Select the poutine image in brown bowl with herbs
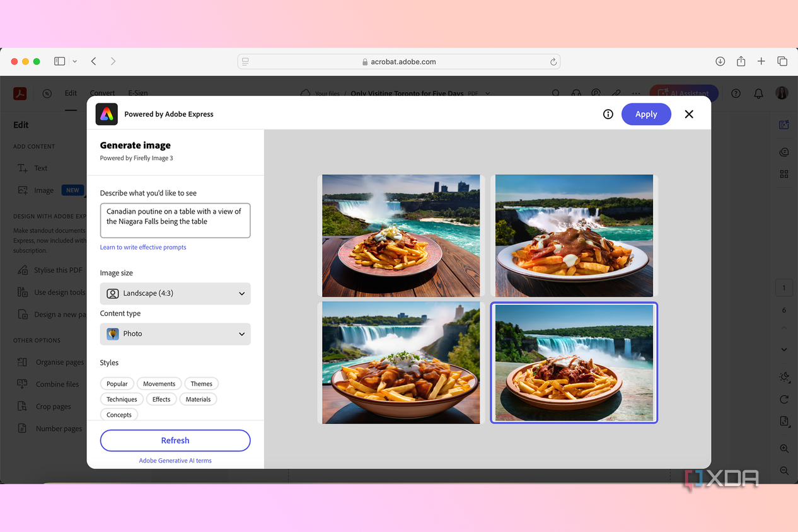This screenshot has width=798, height=532. click(x=401, y=362)
